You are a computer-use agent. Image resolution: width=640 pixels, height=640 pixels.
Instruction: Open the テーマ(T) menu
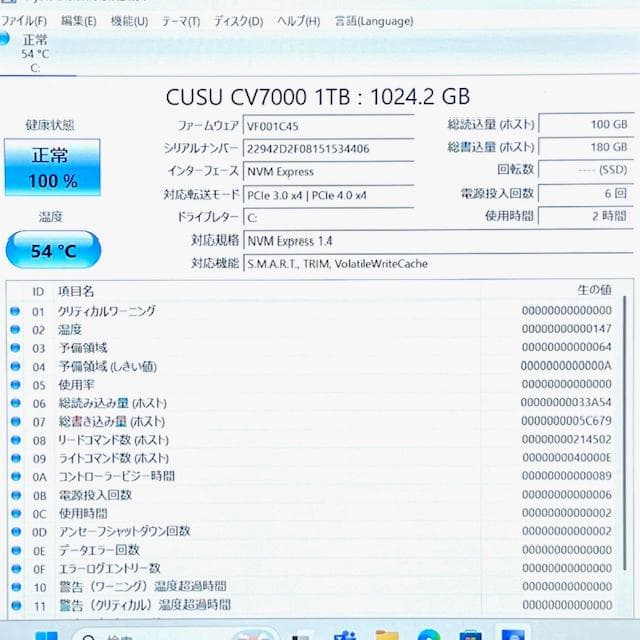tap(181, 21)
